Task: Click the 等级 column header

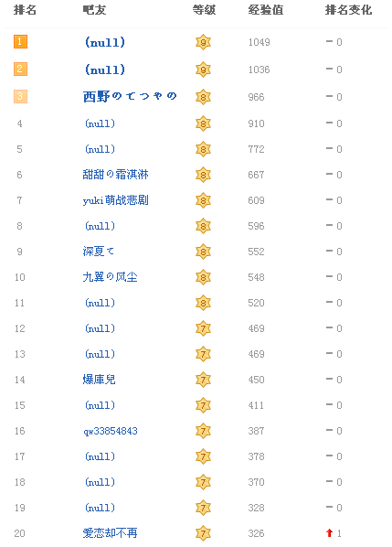Action: tap(204, 10)
